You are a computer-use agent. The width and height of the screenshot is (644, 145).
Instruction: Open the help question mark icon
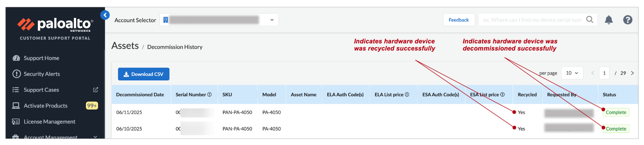pos(627,20)
